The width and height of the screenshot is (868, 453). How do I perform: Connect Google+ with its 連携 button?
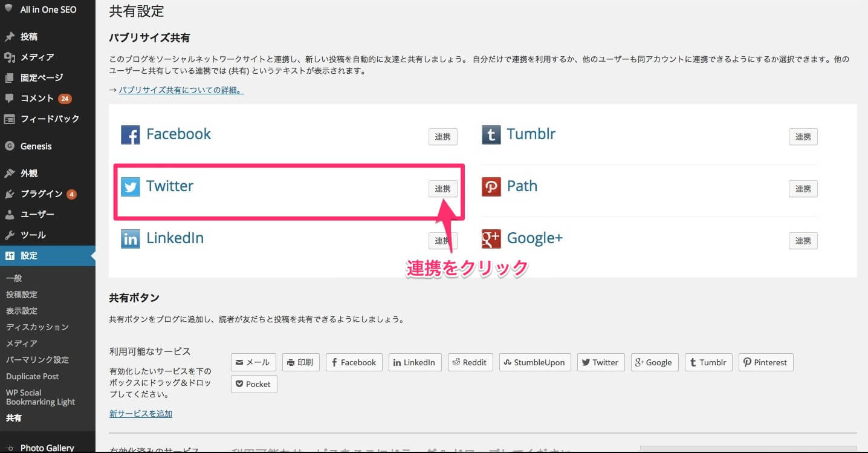point(803,241)
